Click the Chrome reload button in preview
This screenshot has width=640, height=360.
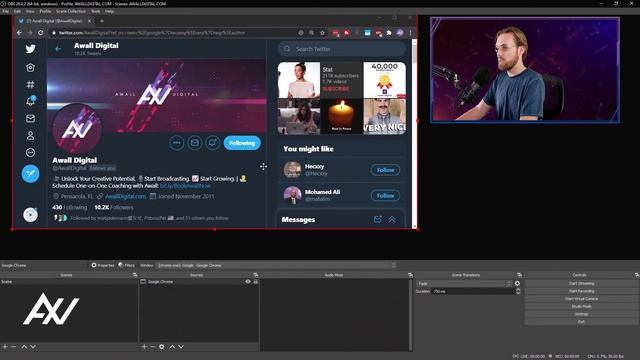coord(40,33)
